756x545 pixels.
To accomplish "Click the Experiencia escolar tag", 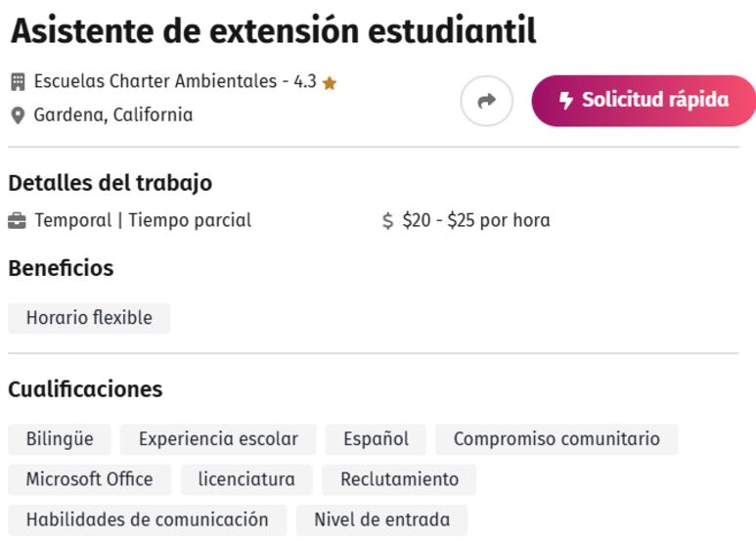I will click(x=218, y=439).
